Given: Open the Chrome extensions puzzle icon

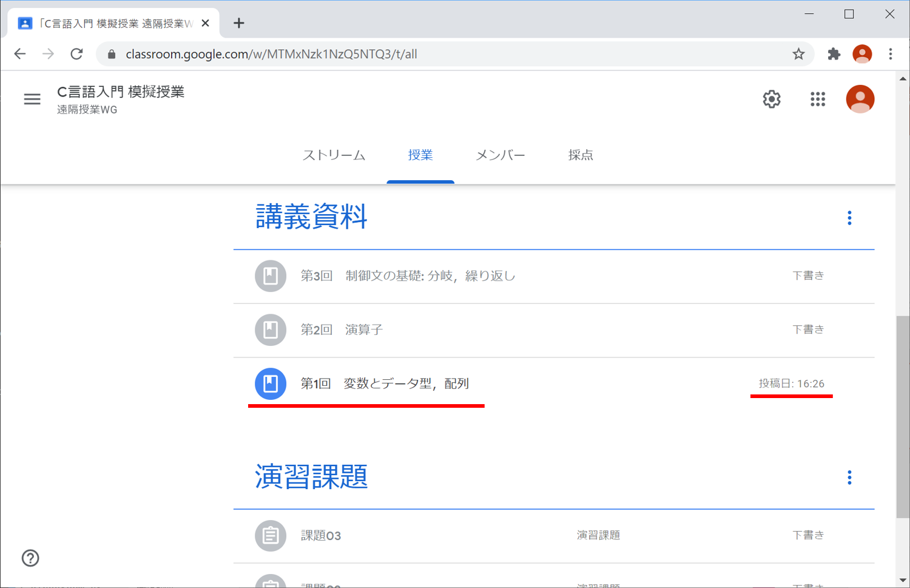Looking at the screenshot, I should coord(834,54).
